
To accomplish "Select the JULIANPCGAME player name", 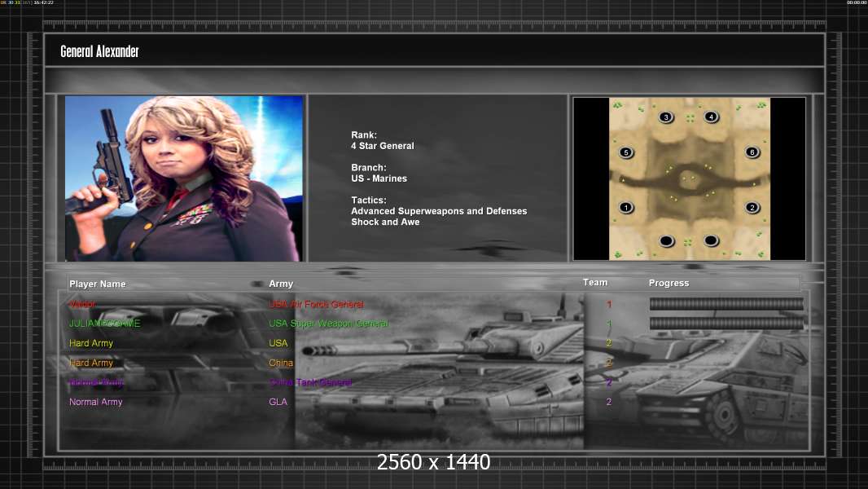I will click(x=104, y=324).
